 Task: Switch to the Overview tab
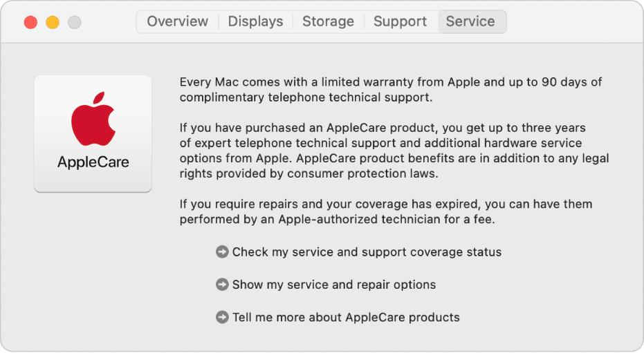pyautogui.click(x=177, y=21)
